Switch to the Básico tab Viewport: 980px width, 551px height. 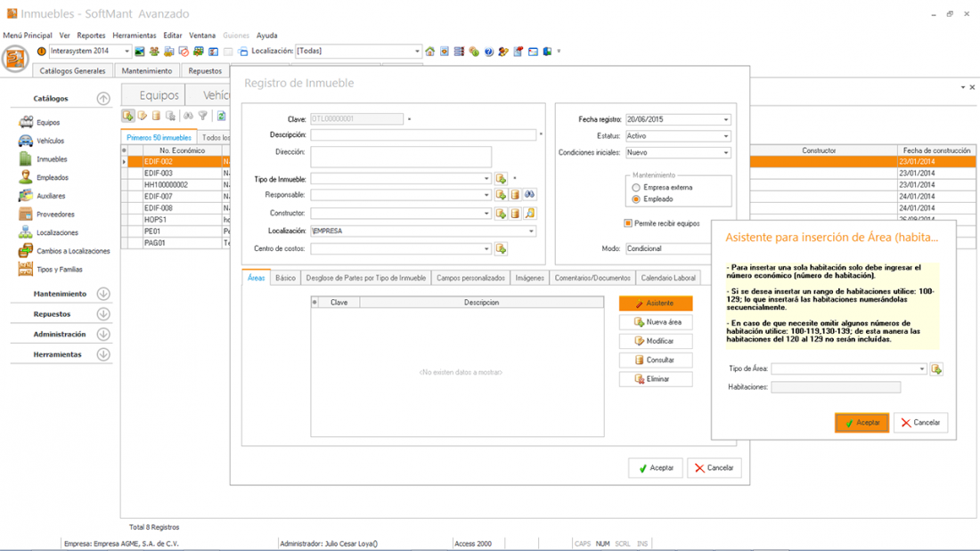pyautogui.click(x=285, y=278)
